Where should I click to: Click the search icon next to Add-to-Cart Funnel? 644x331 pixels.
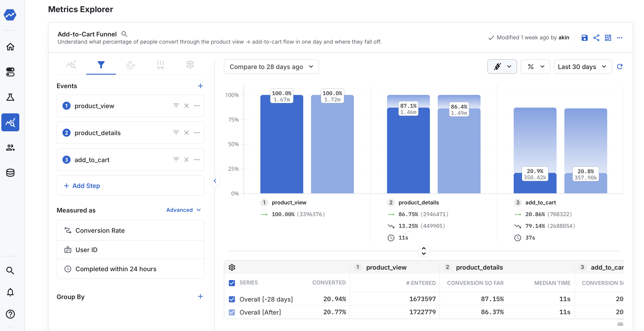[124, 34]
